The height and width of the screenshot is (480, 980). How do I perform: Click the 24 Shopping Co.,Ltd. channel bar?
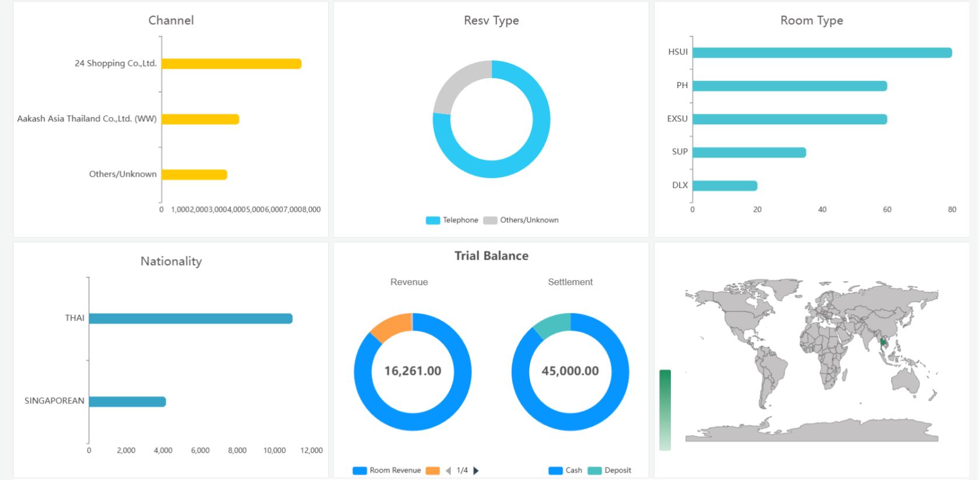[231, 64]
